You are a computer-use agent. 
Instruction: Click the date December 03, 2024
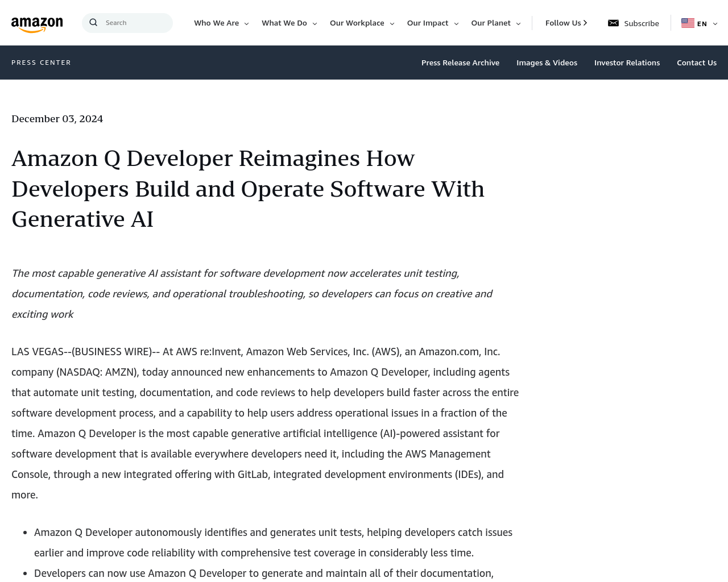point(57,119)
